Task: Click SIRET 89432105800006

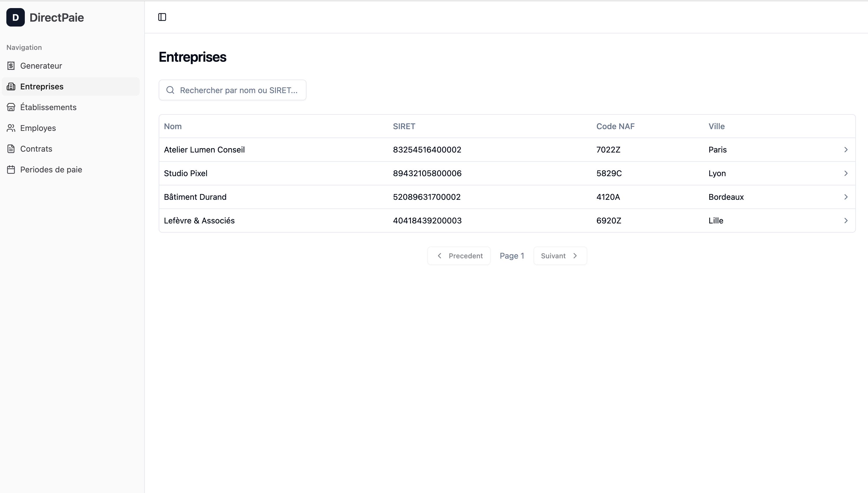Action: pyautogui.click(x=427, y=173)
